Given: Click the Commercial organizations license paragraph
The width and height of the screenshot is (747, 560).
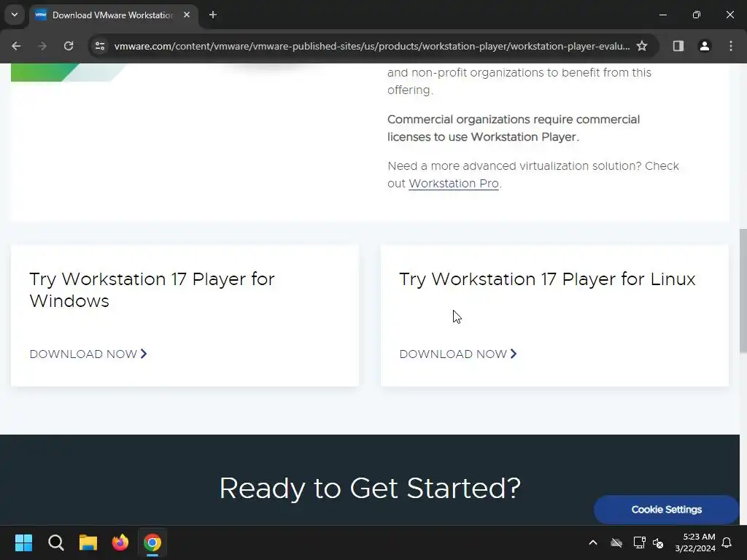Looking at the screenshot, I should click(x=514, y=128).
